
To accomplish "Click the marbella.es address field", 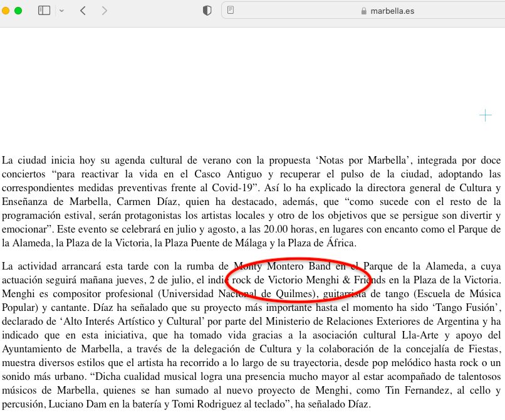I will pos(363,11).
